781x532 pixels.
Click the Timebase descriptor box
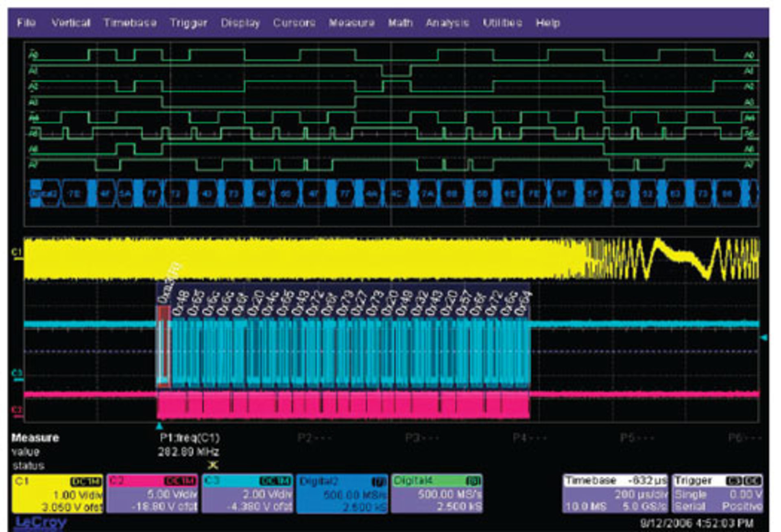point(615,493)
